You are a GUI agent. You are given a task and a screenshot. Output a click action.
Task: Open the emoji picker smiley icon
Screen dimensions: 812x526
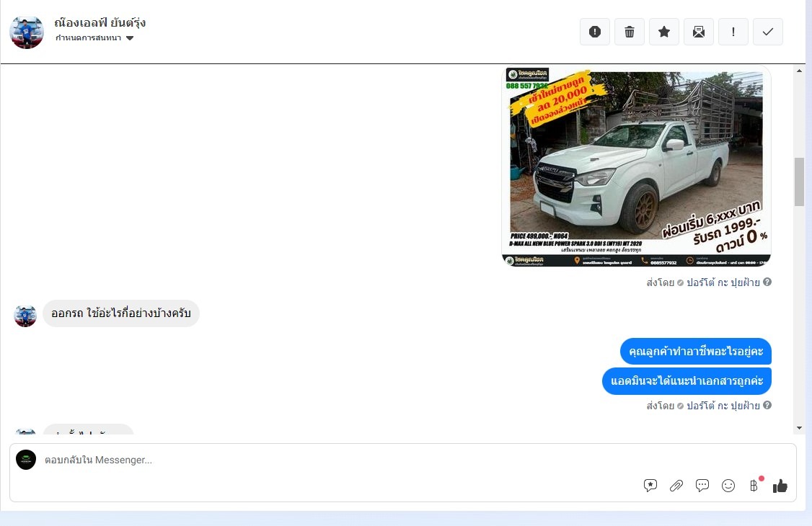coord(728,485)
